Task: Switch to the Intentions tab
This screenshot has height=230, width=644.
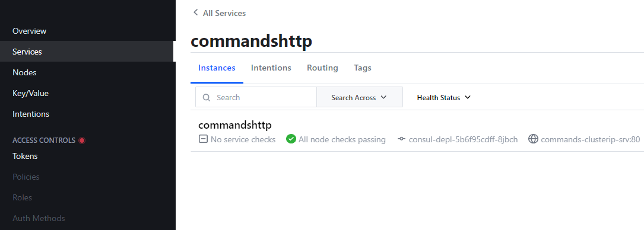Action: pyautogui.click(x=271, y=68)
